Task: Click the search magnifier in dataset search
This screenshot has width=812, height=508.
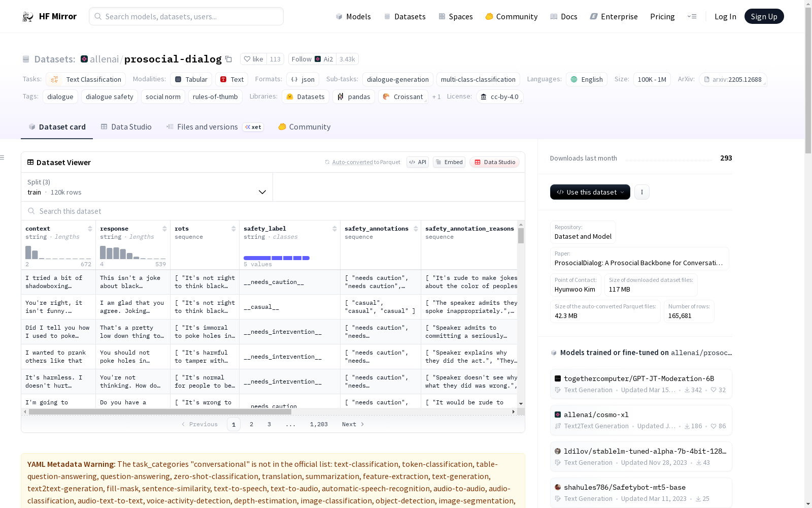Action: pos(31,211)
